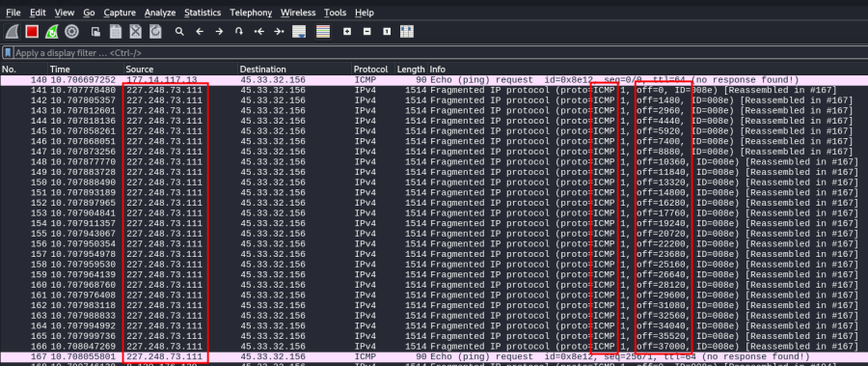Click the display filter input field
This screenshot has height=366, width=868.
click(x=441, y=53)
